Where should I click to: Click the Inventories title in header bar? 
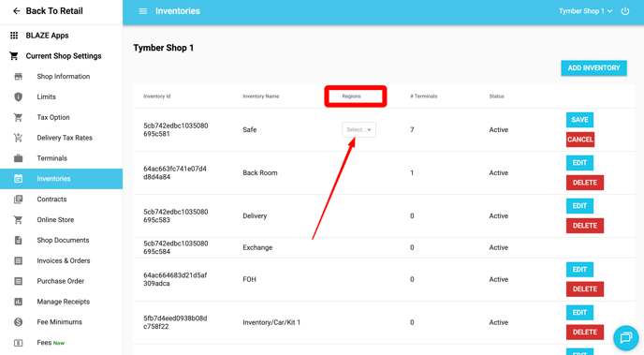coord(178,11)
